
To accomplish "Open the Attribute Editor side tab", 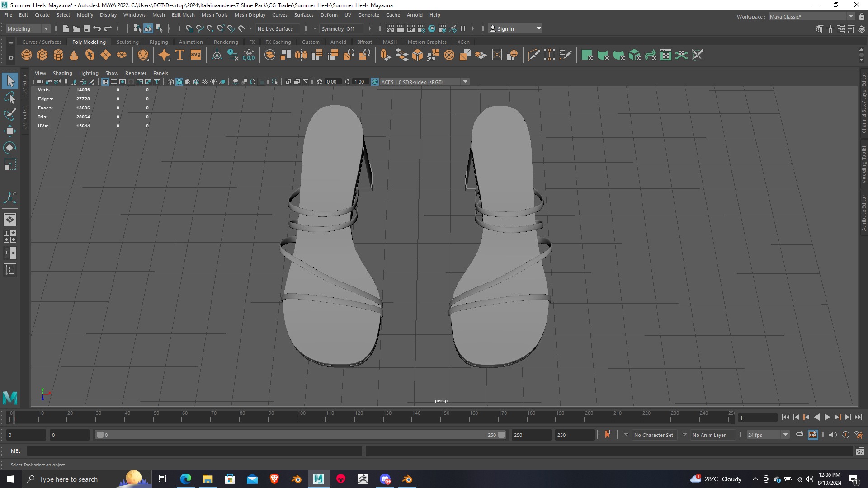I will (863, 213).
